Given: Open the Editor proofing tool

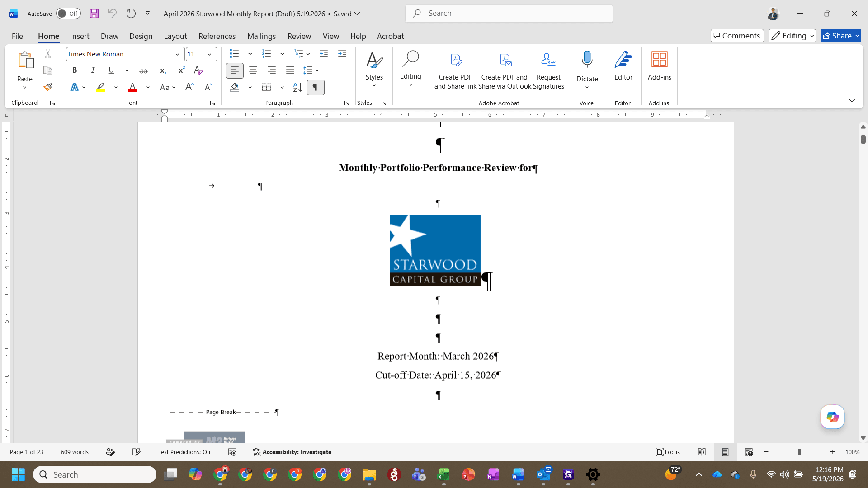Looking at the screenshot, I should [x=623, y=66].
